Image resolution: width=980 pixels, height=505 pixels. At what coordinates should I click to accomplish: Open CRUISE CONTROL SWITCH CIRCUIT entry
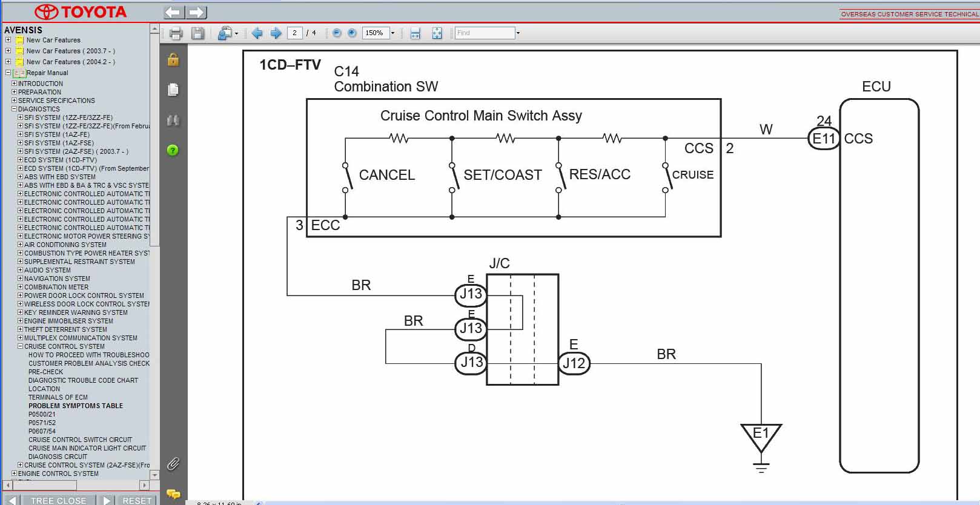pos(80,440)
